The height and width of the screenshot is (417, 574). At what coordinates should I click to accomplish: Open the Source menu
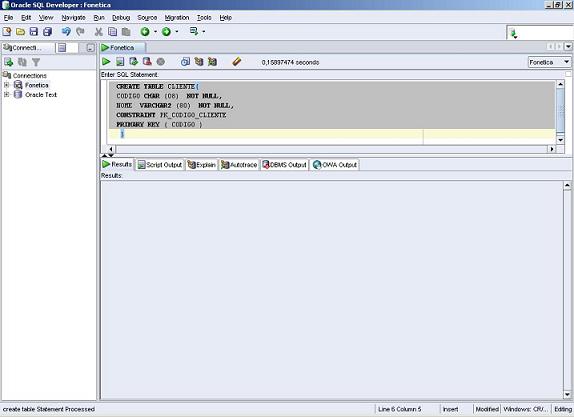click(147, 18)
